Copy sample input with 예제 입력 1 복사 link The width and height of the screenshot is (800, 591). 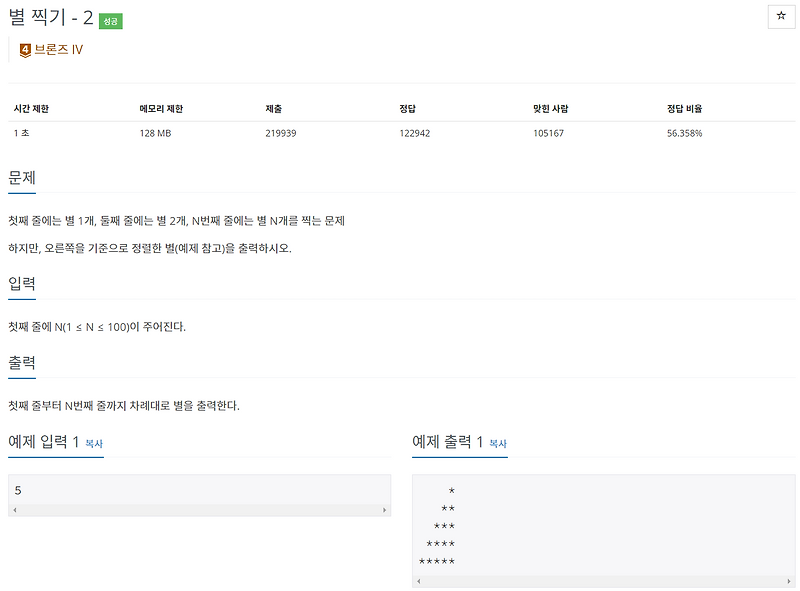(x=92, y=442)
